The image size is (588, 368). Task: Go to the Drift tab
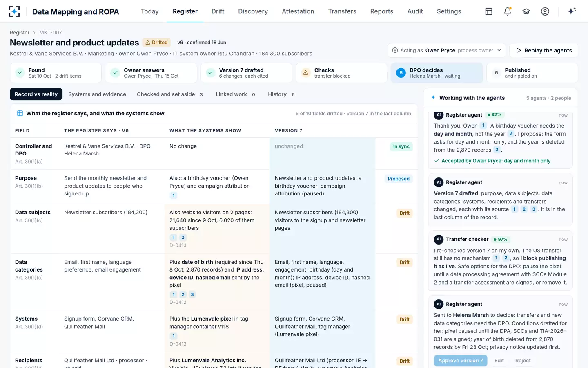click(218, 11)
